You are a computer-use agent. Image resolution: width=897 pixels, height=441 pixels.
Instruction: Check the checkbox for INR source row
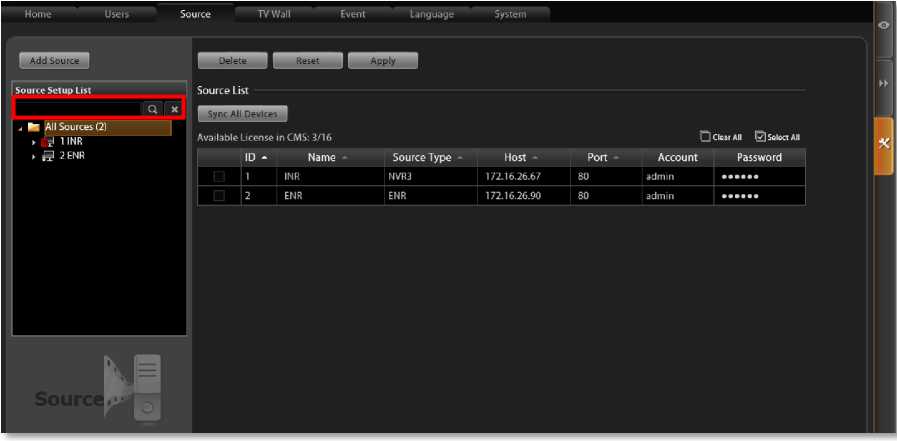click(x=219, y=177)
